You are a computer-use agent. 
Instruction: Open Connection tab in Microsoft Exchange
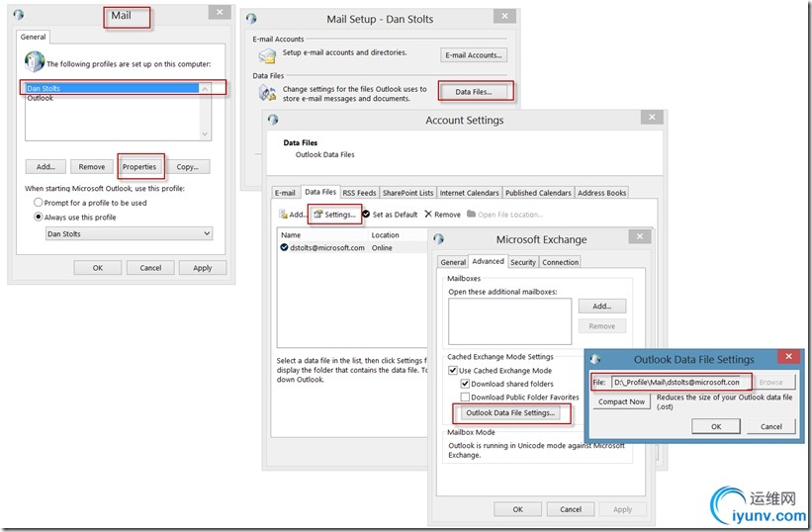click(x=561, y=262)
